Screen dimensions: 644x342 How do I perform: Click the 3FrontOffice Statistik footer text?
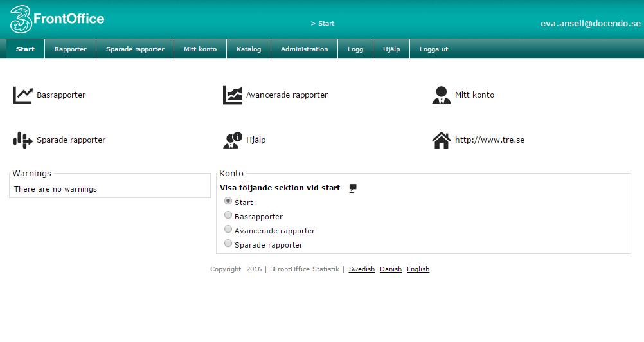point(305,269)
